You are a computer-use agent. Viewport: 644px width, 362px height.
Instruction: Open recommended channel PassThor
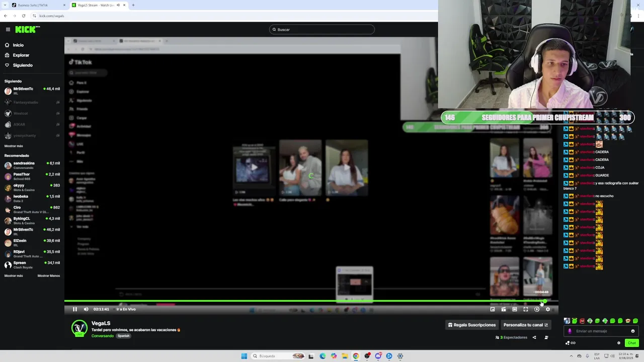[32, 176]
